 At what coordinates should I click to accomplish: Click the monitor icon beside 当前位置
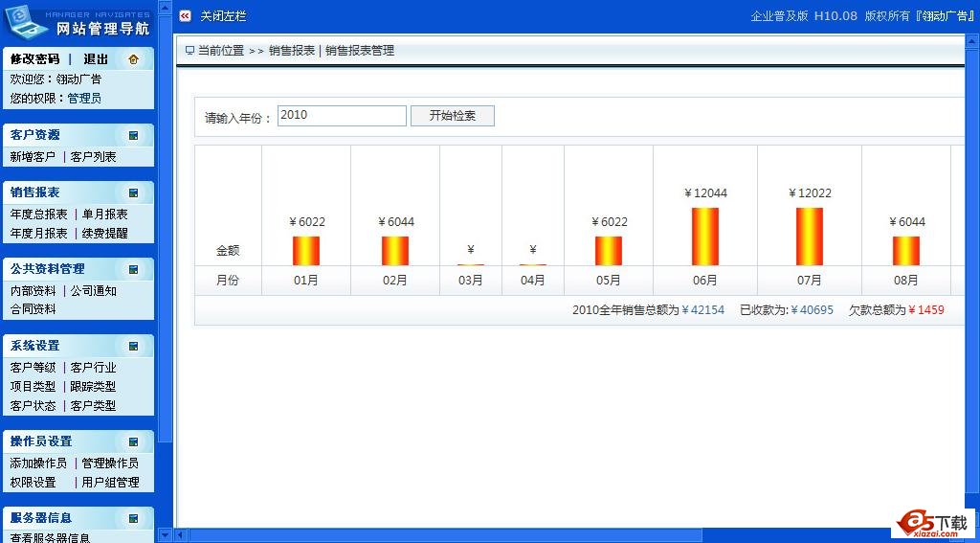point(189,51)
